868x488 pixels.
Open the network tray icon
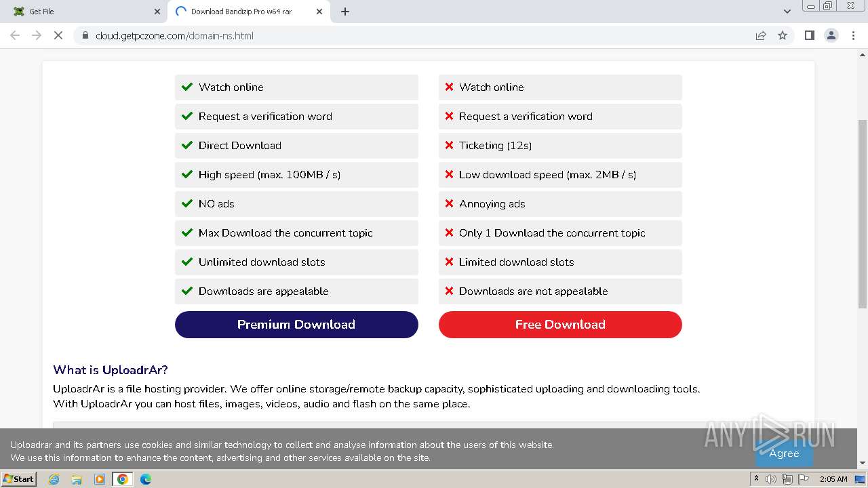click(787, 479)
